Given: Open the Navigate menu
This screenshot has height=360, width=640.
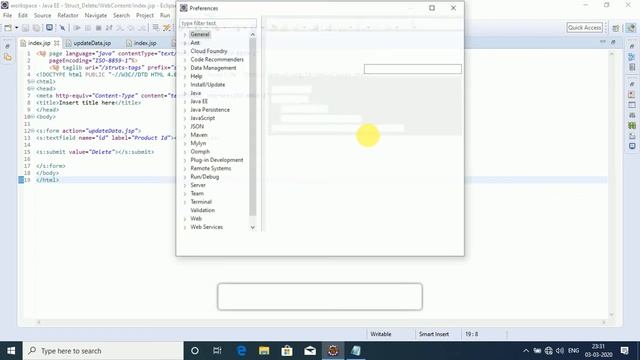Looking at the screenshot, I should coord(96,15).
